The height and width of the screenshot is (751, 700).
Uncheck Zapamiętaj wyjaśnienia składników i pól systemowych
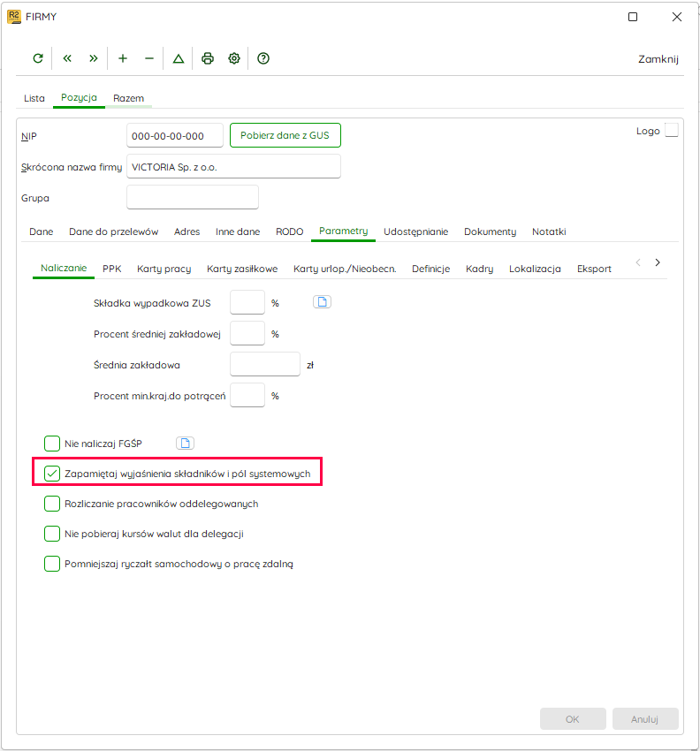(52, 474)
